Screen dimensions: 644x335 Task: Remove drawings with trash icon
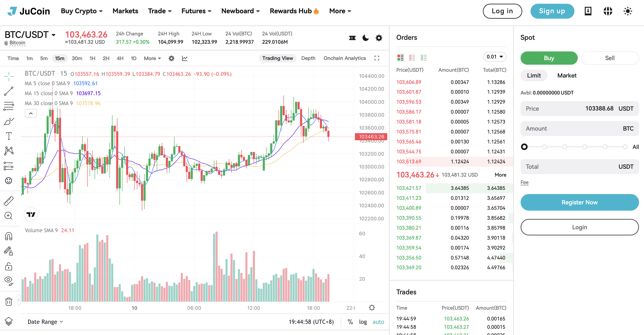pyautogui.click(x=9, y=301)
